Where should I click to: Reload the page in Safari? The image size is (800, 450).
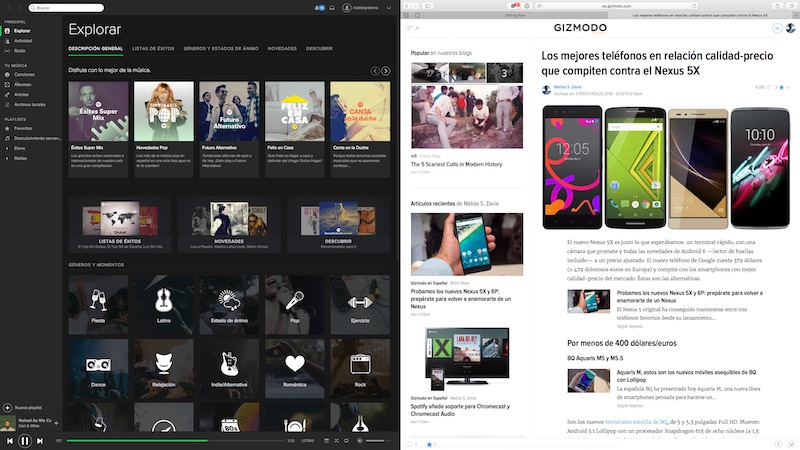click(694, 6)
